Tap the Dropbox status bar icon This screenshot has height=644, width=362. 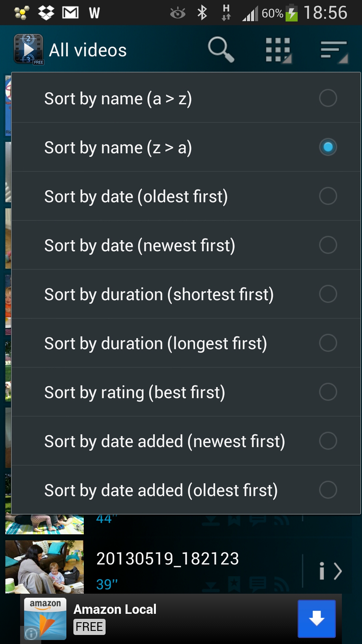click(x=46, y=13)
